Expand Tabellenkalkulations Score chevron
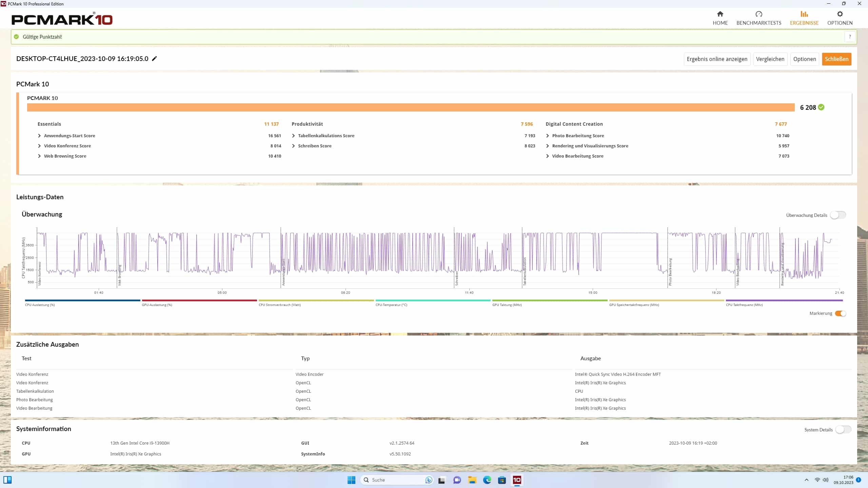 tap(294, 136)
